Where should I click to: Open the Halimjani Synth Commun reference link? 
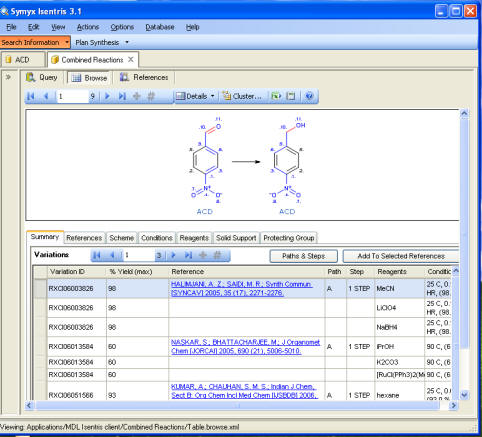coord(242,288)
